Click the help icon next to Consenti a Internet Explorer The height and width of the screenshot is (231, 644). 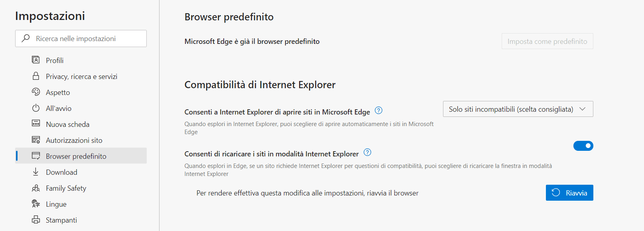tap(378, 111)
